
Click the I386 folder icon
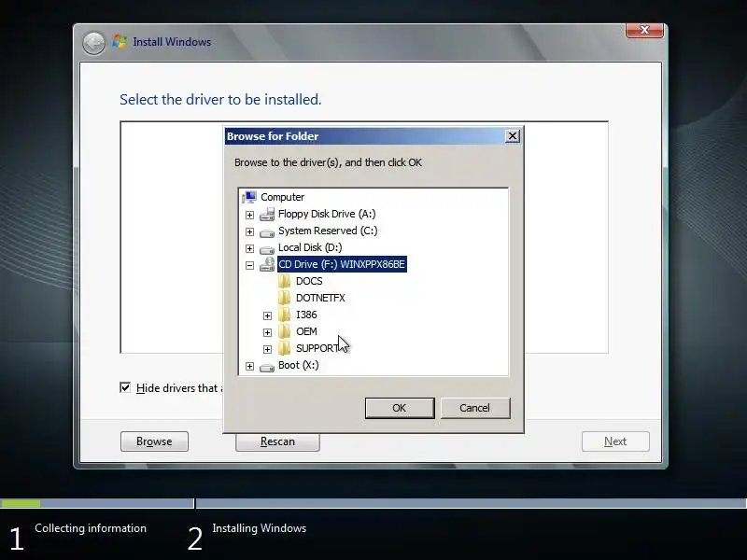(x=285, y=315)
